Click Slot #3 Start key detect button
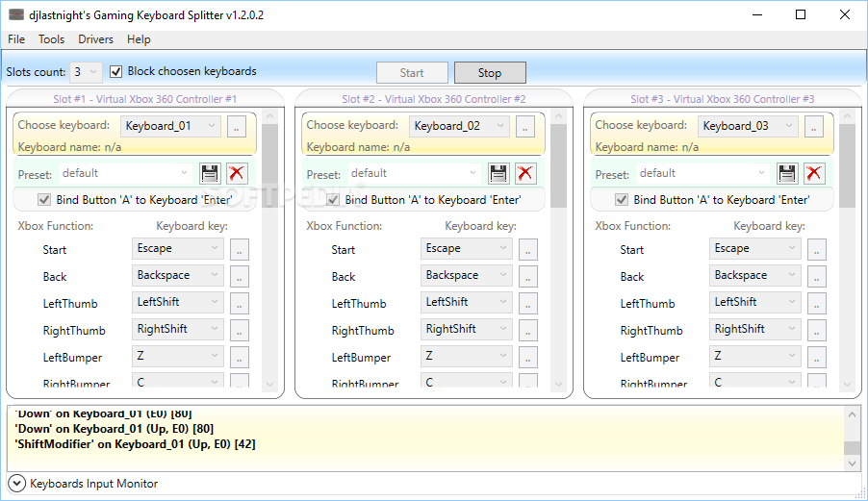Screen dimensions: 868x501 [x=817, y=249]
